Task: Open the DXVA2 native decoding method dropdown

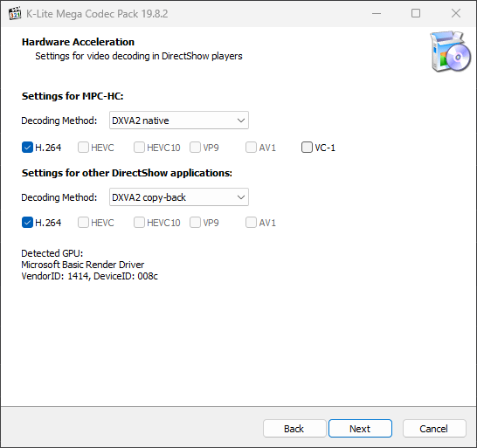Action: 179,121
